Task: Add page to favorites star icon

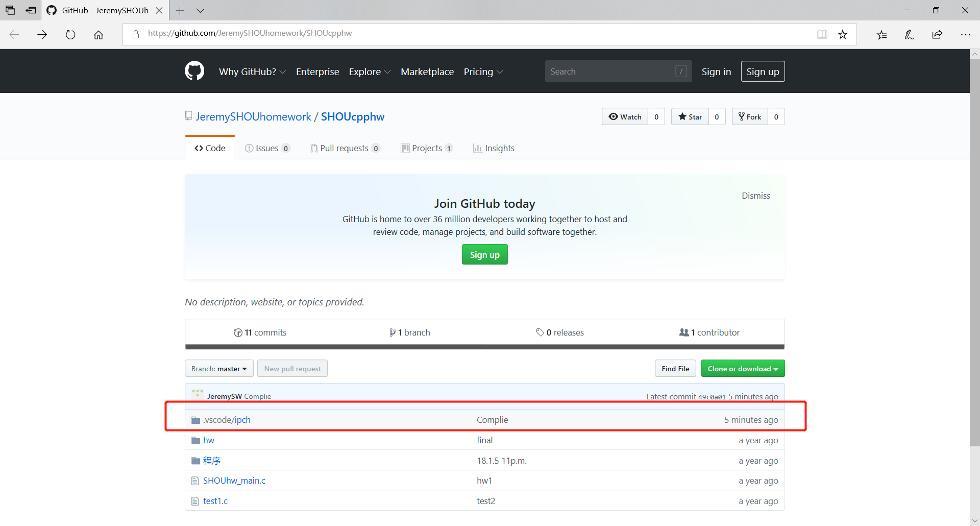Action: (843, 34)
